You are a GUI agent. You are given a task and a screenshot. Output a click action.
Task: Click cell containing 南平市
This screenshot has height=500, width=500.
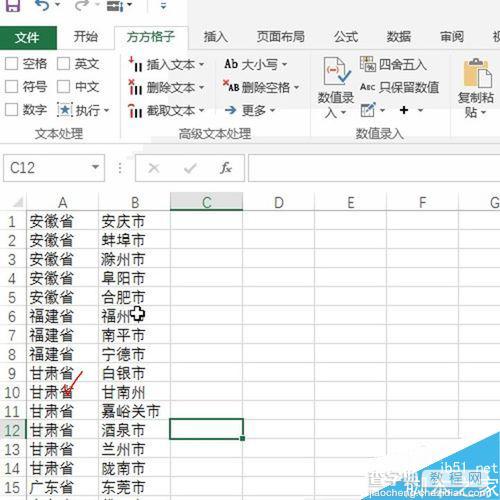click(x=134, y=335)
